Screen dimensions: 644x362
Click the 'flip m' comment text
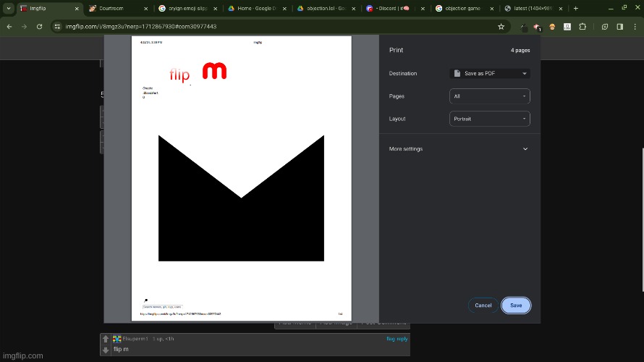(121, 349)
